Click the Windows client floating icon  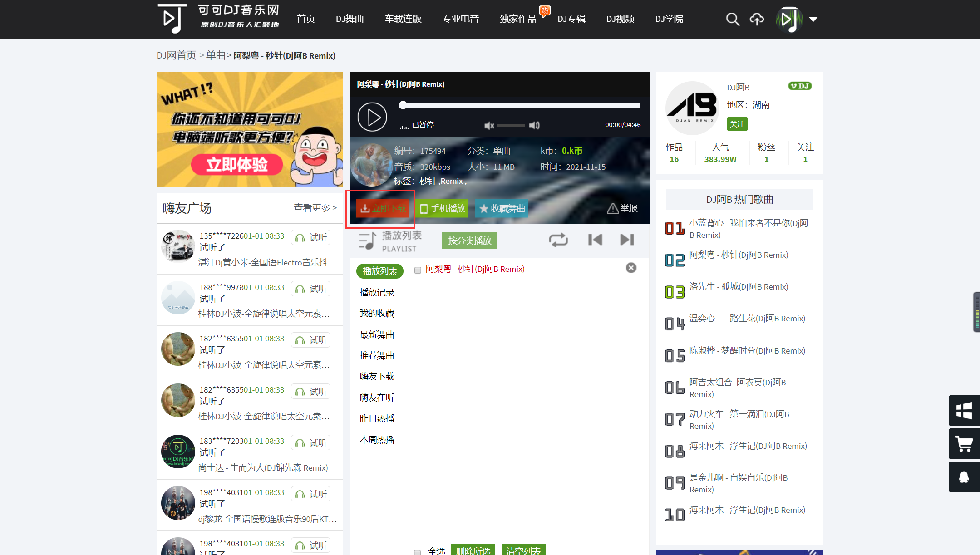(964, 411)
